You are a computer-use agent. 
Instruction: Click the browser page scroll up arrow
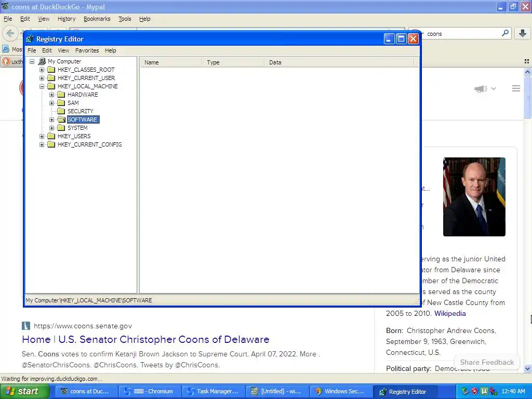[x=527, y=72]
